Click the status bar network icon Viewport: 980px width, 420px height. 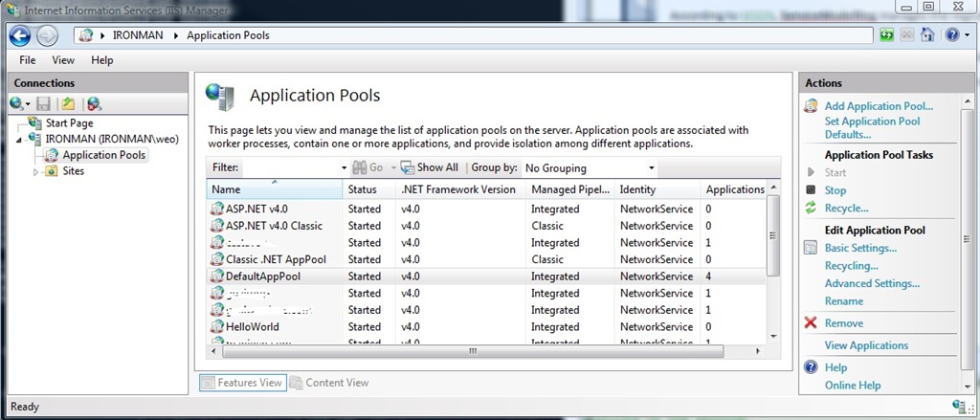[x=959, y=407]
